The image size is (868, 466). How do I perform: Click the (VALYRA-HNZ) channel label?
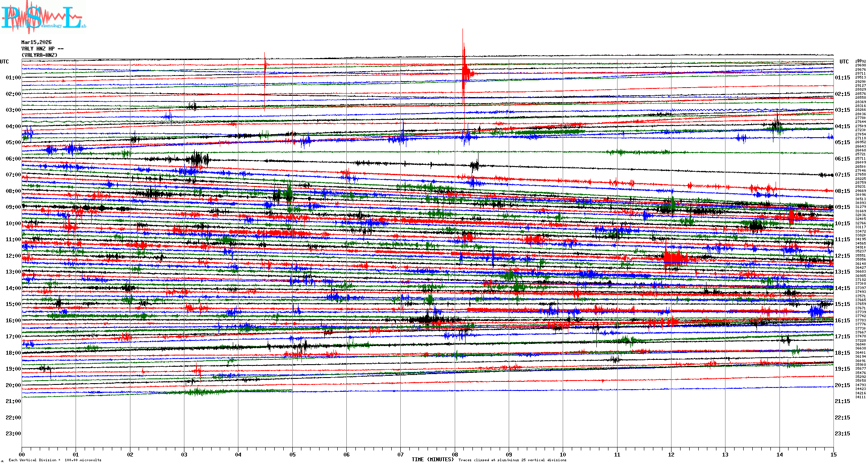point(39,55)
